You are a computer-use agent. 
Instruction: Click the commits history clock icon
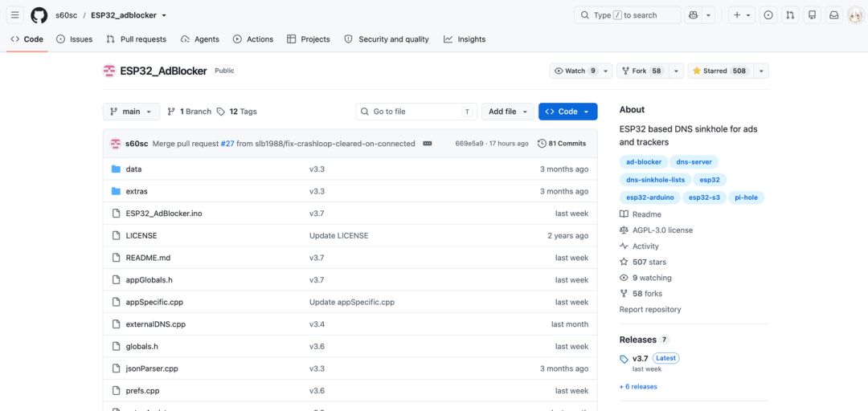pyautogui.click(x=542, y=143)
